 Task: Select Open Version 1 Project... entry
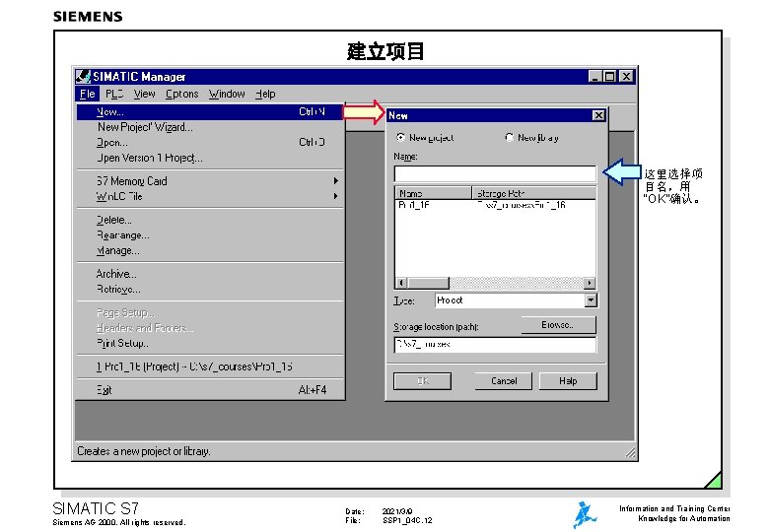(210, 158)
